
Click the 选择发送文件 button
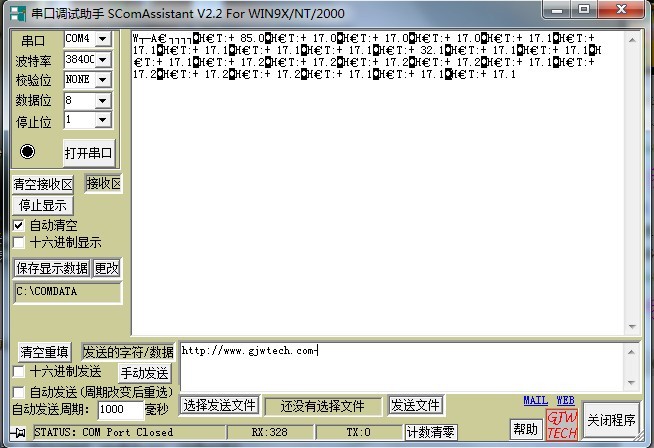pyautogui.click(x=219, y=405)
